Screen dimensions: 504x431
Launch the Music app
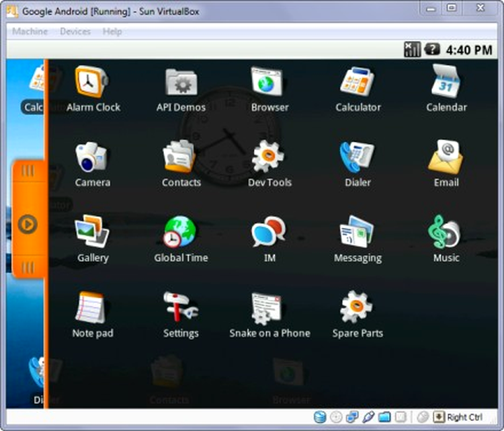point(446,239)
